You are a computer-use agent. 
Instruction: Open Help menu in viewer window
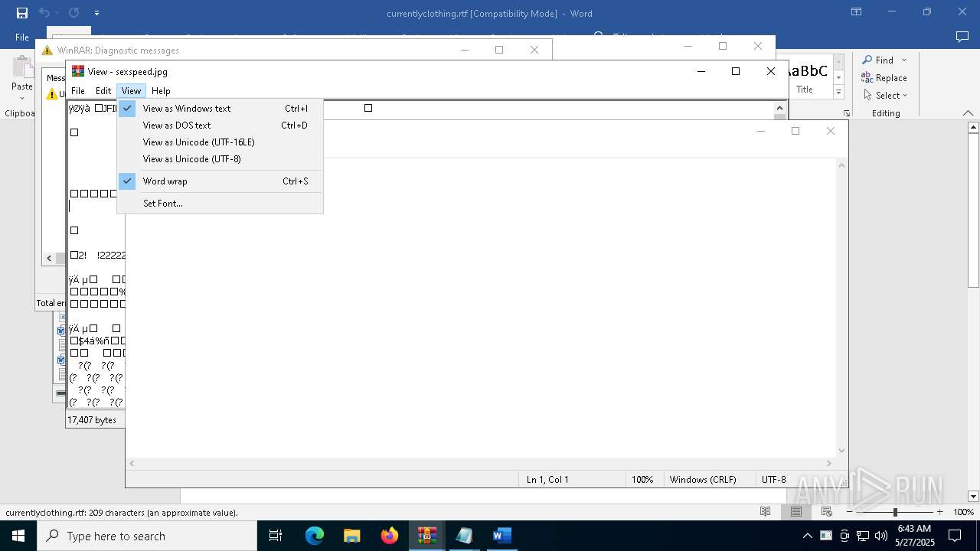[x=161, y=90]
